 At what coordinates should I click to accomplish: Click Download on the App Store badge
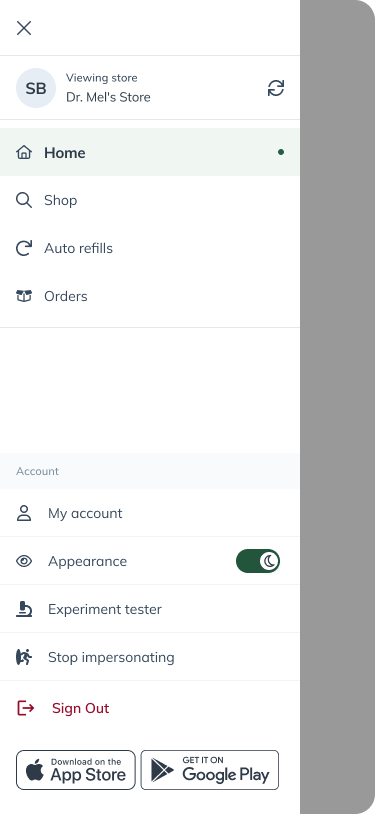[76, 770]
